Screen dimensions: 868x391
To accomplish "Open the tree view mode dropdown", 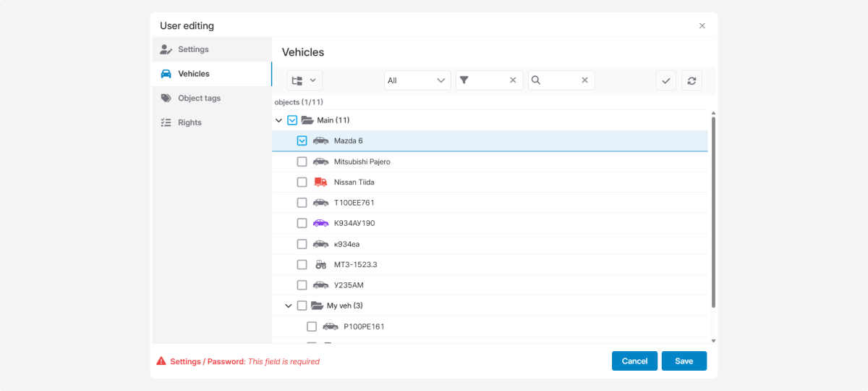I will click(x=305, y=80).
